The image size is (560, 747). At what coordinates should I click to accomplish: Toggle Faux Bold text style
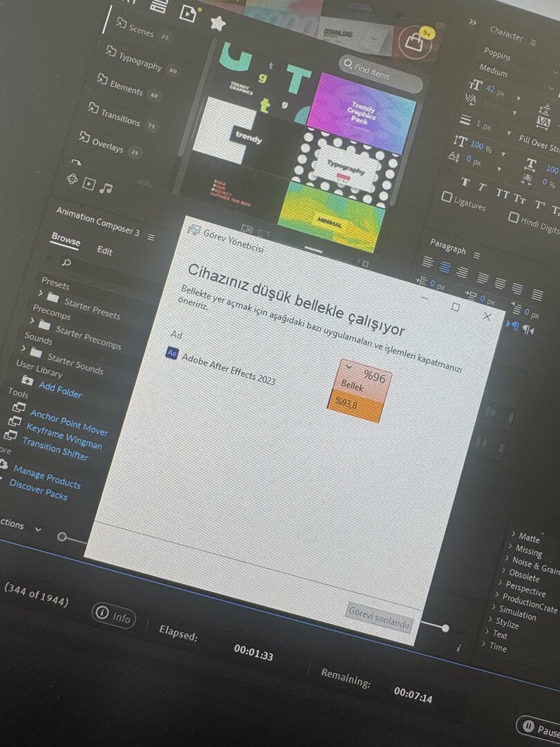pos(465,182)
